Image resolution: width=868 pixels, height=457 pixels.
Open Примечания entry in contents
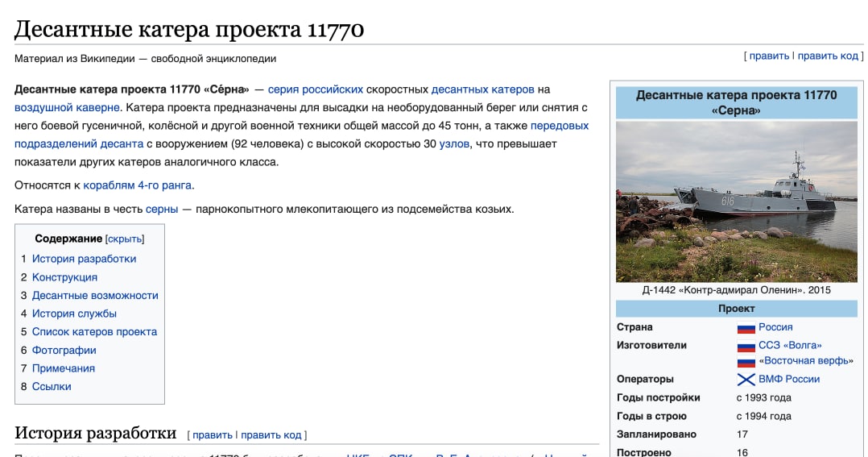[x=64, y=368]
